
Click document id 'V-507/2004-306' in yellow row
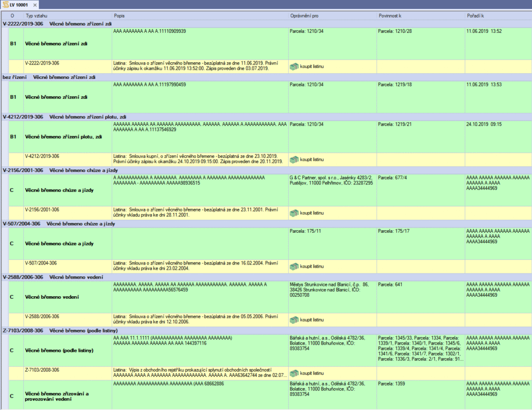point(41,263)
